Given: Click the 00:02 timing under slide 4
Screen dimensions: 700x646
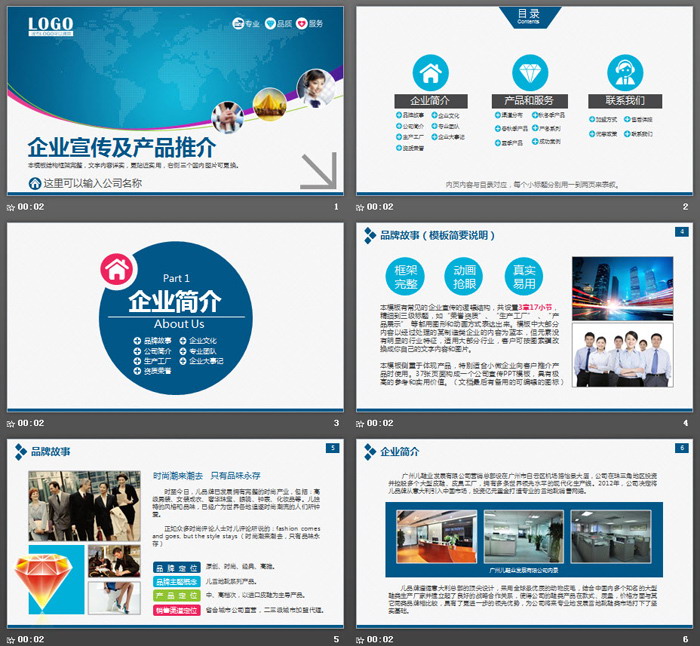Looking at the screenshot, I should pyautogui.click(x=380, y=423).
